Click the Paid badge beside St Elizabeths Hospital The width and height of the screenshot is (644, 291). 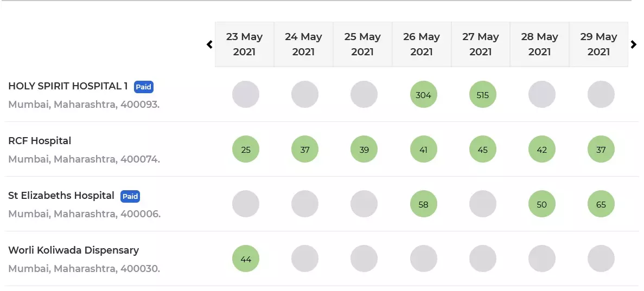130,196
